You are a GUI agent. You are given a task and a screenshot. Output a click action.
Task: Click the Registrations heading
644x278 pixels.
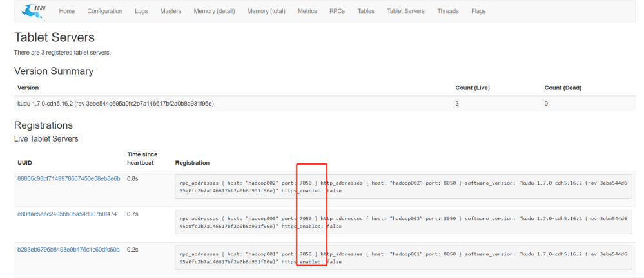click(44, 125)
